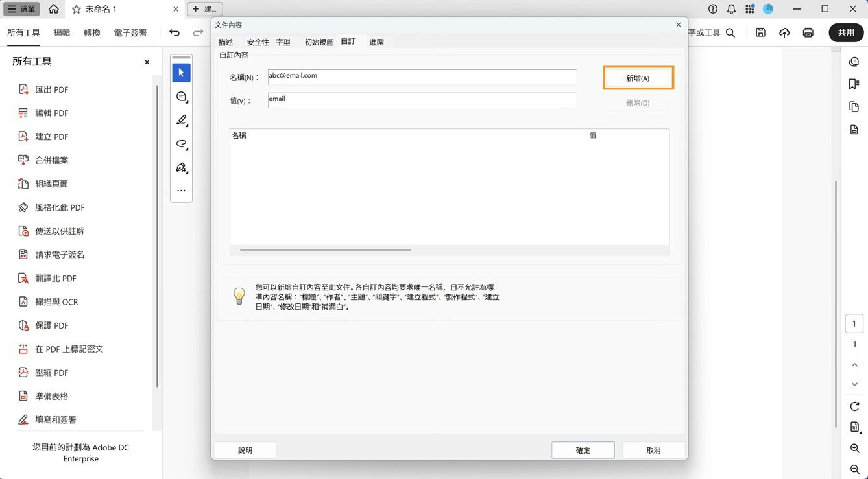Show the bookmarks panel
Viewport: 868px width, 479px height.
(x=854, y=84)
